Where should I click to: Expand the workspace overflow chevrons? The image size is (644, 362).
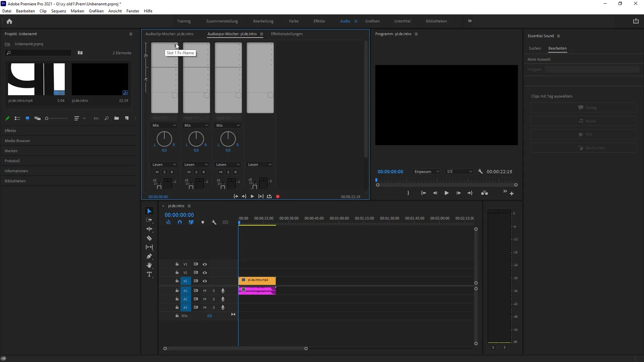(x=470, y=21)
